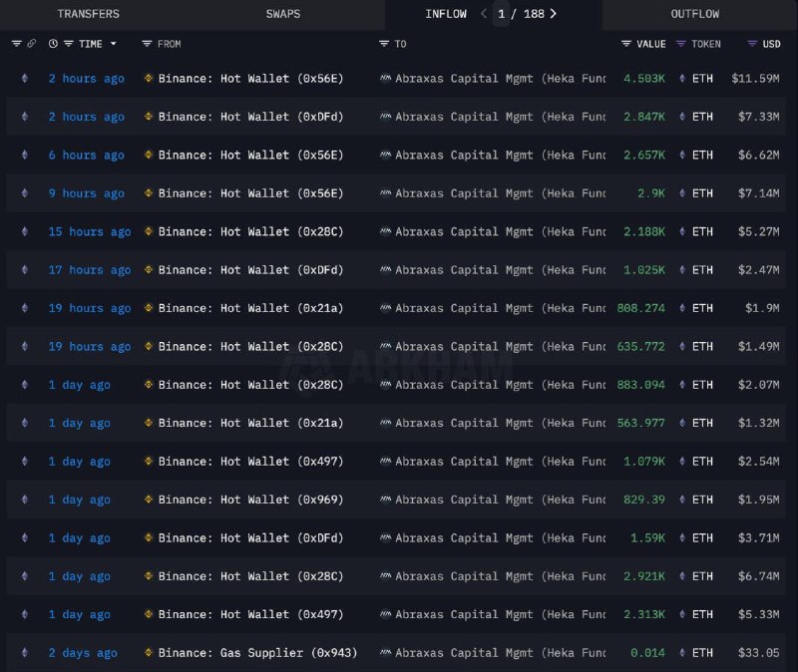Click the clock icon beside TIME

[x=53, y=44]
